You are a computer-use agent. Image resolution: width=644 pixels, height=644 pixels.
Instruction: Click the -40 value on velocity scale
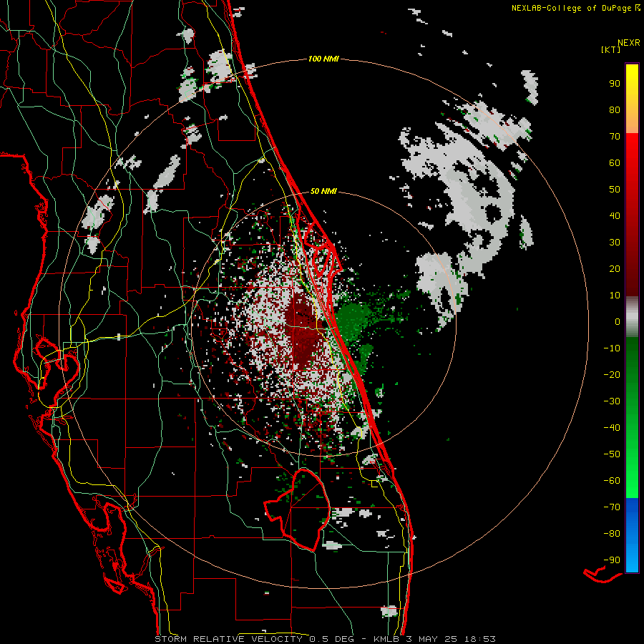[612, 428]
